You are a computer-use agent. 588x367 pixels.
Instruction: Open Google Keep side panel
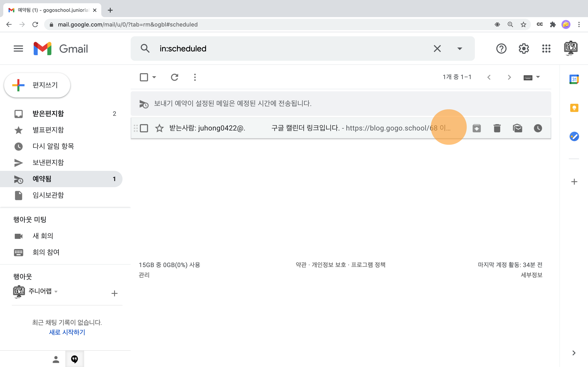coord(574,108)
